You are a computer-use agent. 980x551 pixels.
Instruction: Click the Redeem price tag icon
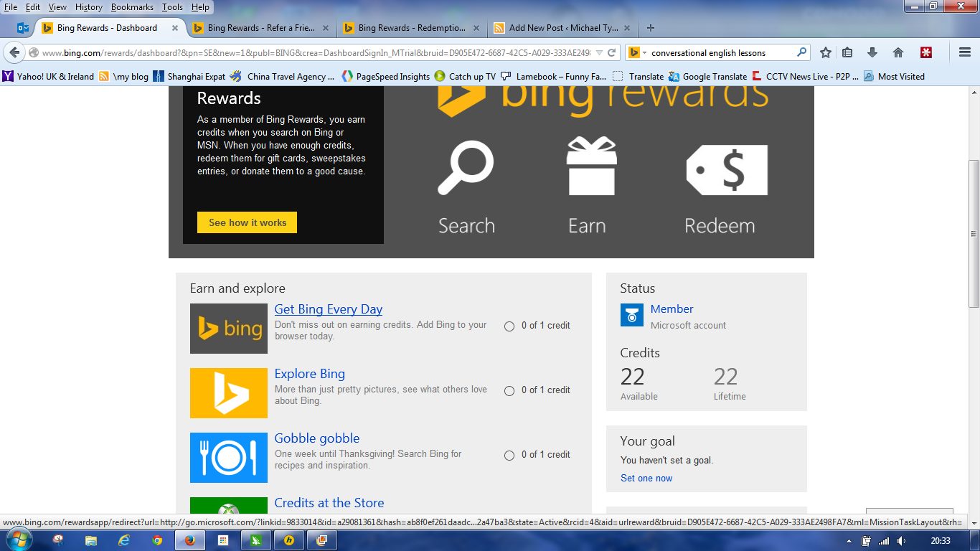[x=727, y=170]
